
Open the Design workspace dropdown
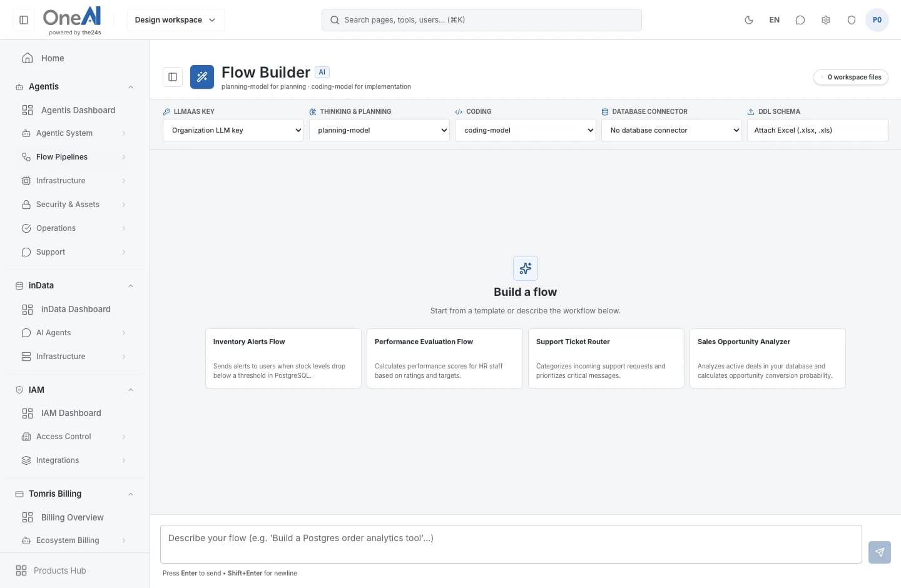pyautogui.click(x=176, y=20)
